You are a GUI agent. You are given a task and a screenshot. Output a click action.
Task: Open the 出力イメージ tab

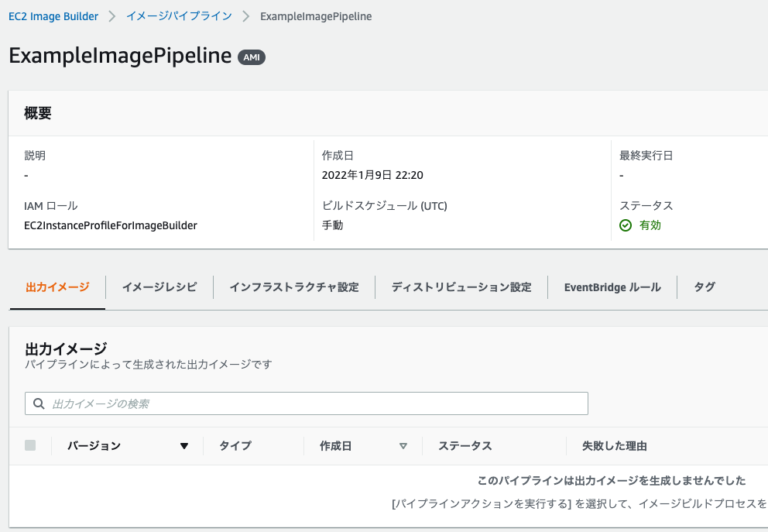tap(57, 287)
